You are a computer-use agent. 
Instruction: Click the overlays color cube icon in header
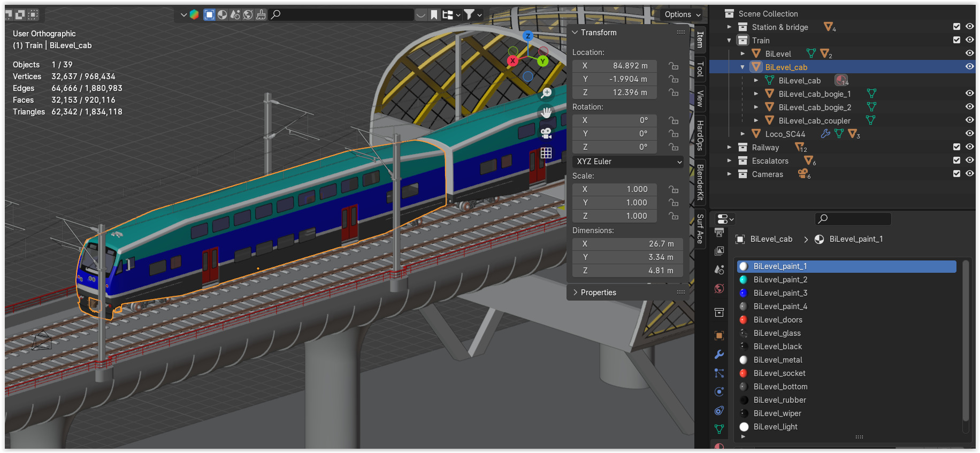pyautogui.click(x=194, y=14)
